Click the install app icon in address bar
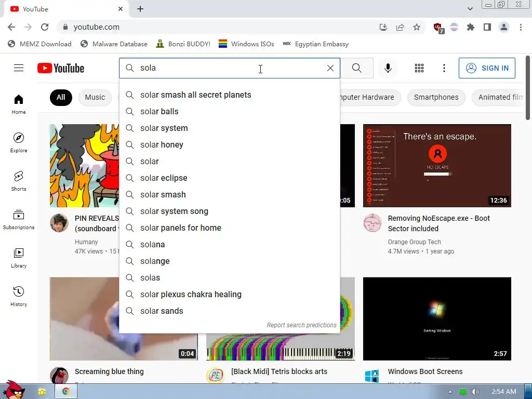 click(x=383, y=27)
